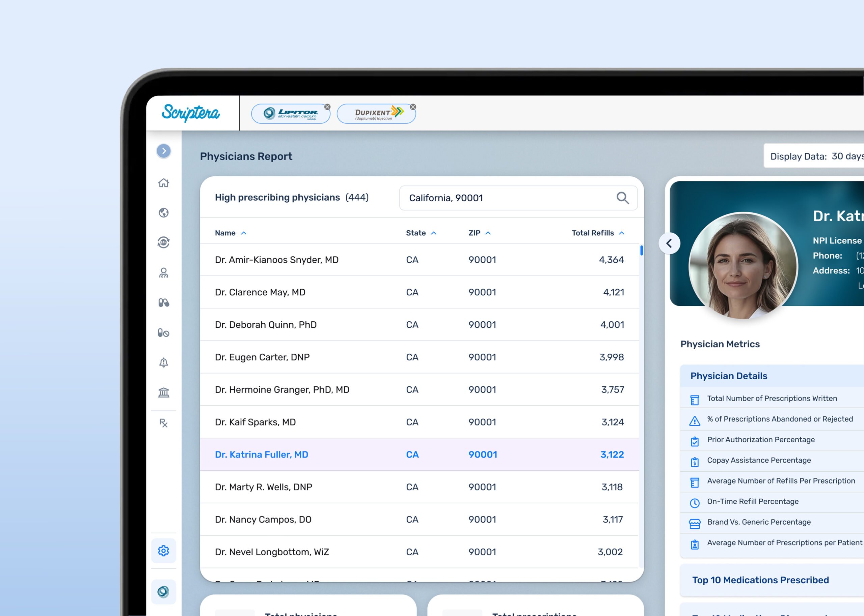This screenshot has height=616, width=864.
Task: Open the Display Data 30 days dropdown
Action: [816, 156]
